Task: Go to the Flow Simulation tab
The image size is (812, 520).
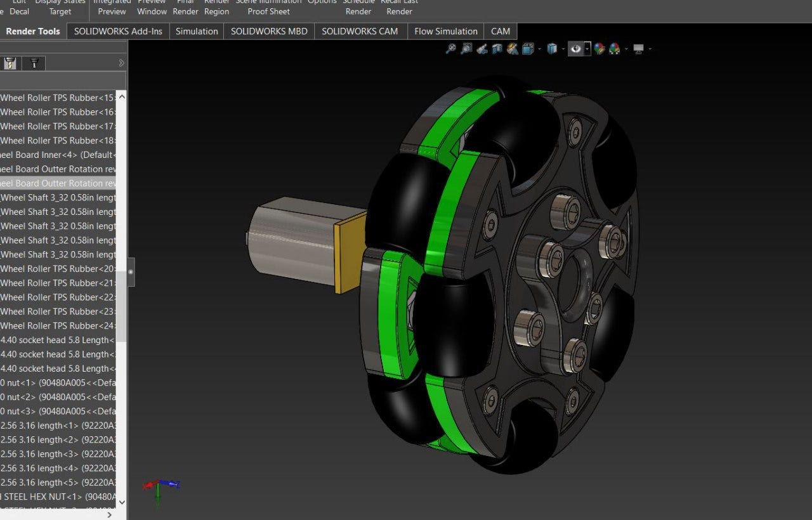Action: tap(446, 31)
